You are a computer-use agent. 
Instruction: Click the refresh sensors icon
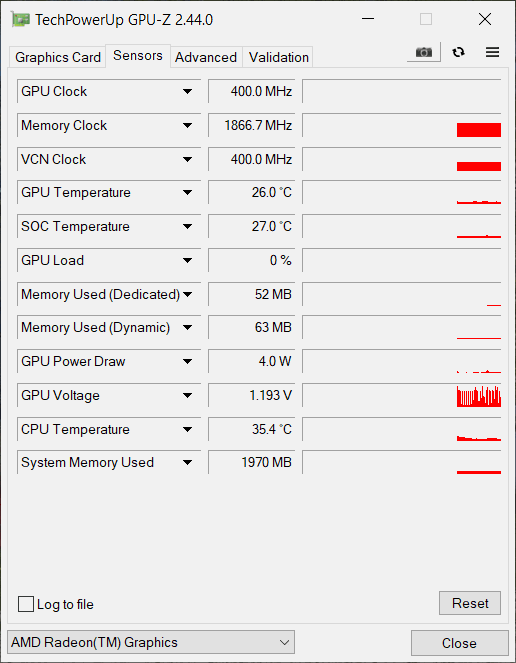[458, 52]
